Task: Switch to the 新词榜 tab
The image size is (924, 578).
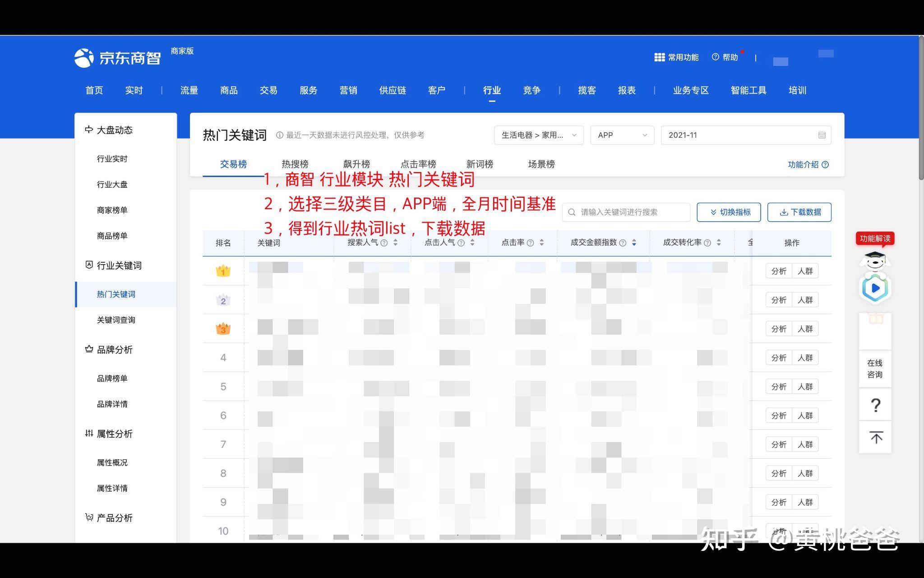Action: [480, 164]
